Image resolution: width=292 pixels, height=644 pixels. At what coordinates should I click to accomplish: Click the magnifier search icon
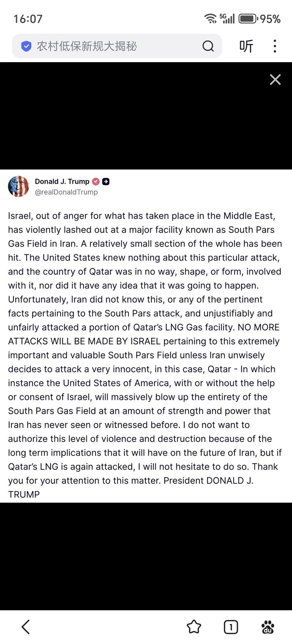click(x=208, y=46)
